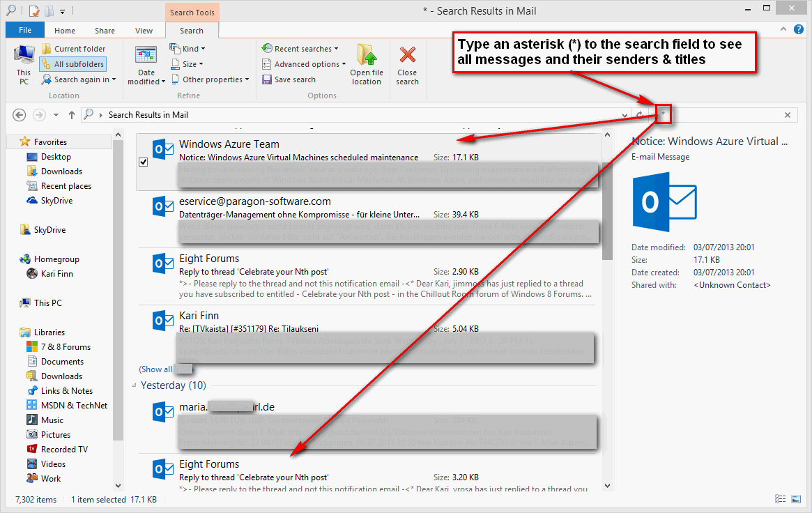Viewport: 812px width, 513px height.
Task: Select the Search ribbon tab
Action: pos(192,31)
